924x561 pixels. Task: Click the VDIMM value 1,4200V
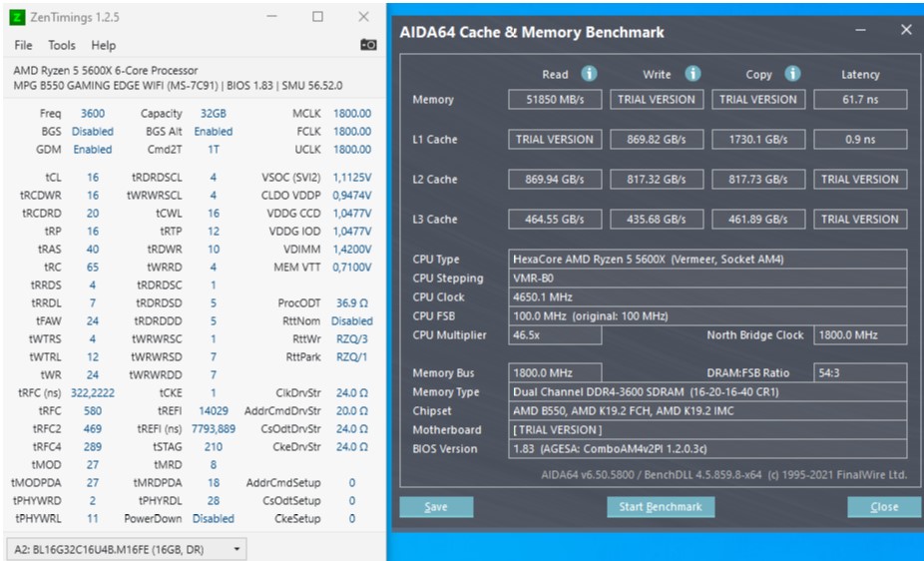tap(352, 250)
